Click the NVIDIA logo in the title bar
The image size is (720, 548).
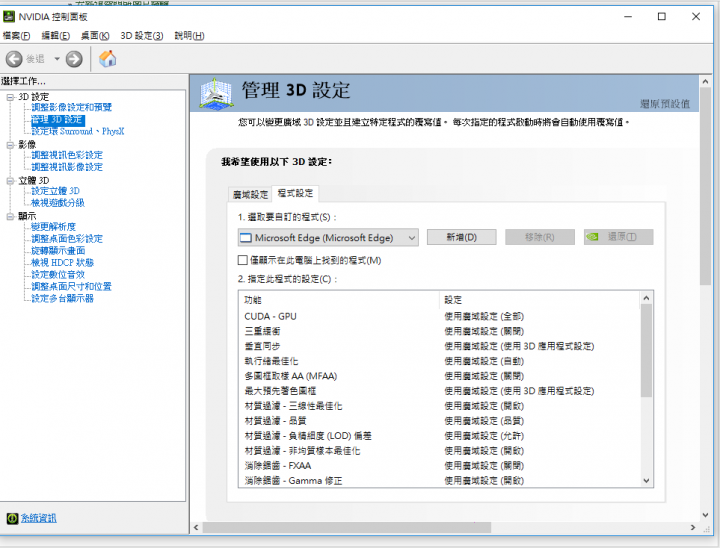pos(9,17)
